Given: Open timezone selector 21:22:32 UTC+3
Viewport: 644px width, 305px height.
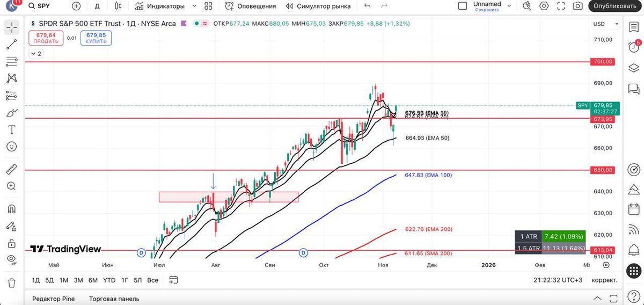Looking at the screenshot, I should click(x=558, y=280).
